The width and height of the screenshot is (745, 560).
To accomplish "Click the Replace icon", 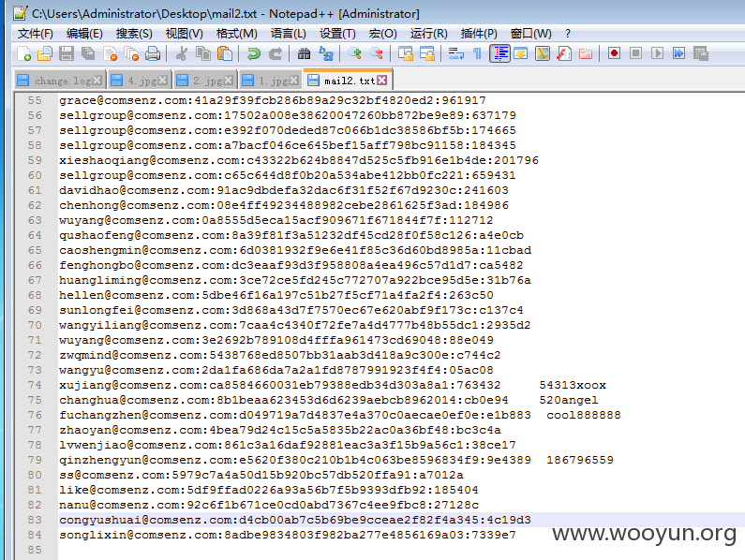I will tap(326, 53).
